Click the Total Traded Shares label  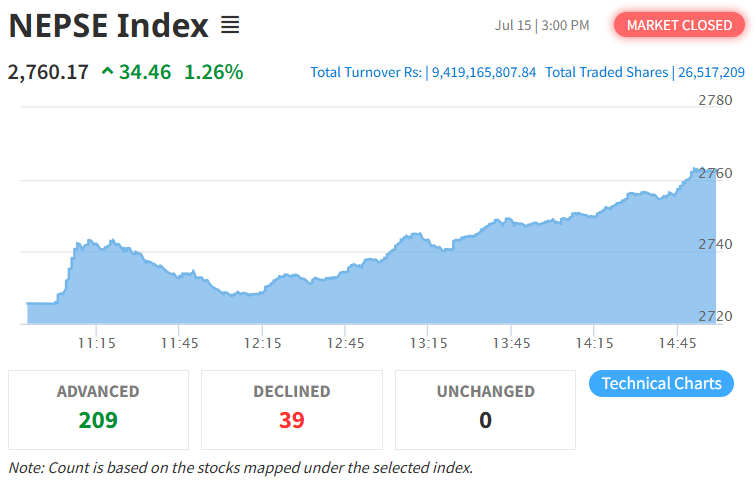point(606,73)
